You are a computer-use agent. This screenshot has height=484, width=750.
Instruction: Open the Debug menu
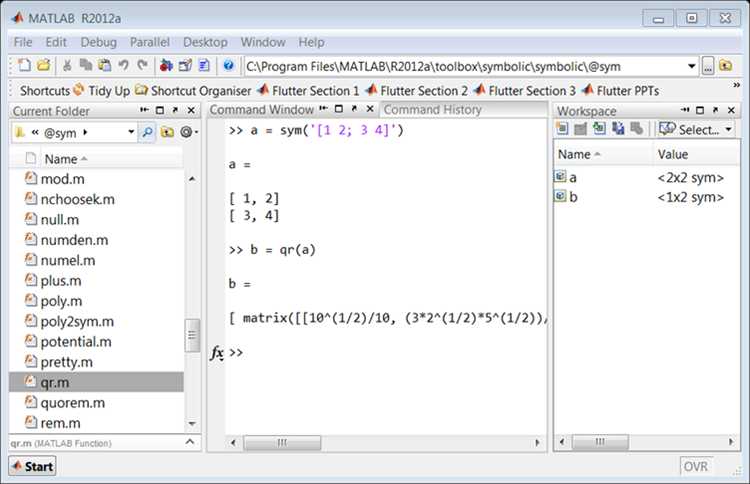pos(99,42)
